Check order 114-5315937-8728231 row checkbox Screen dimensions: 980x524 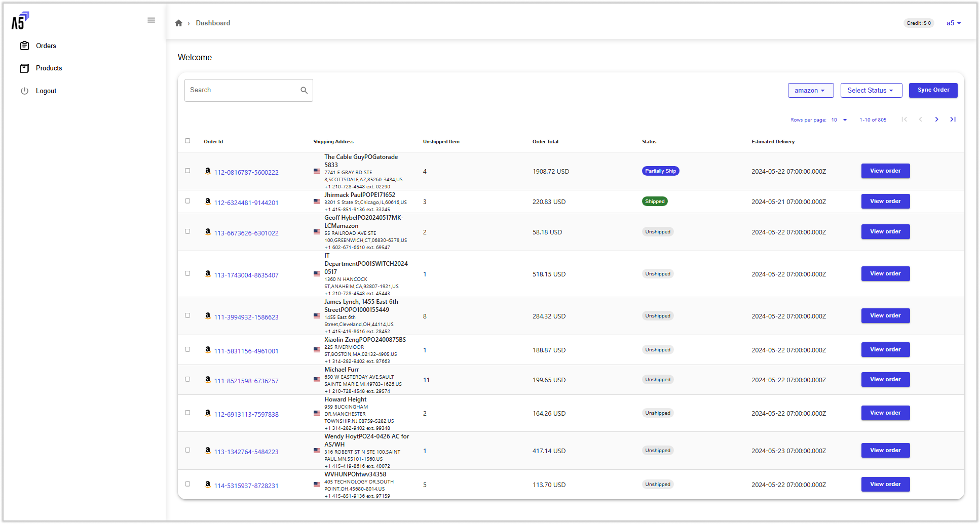[187, 484]
